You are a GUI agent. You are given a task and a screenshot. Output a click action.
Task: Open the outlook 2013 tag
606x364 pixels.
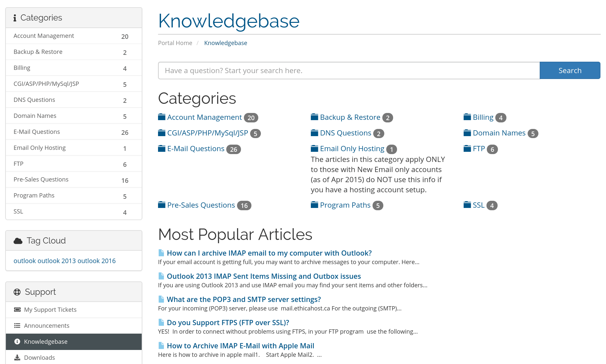56,261
